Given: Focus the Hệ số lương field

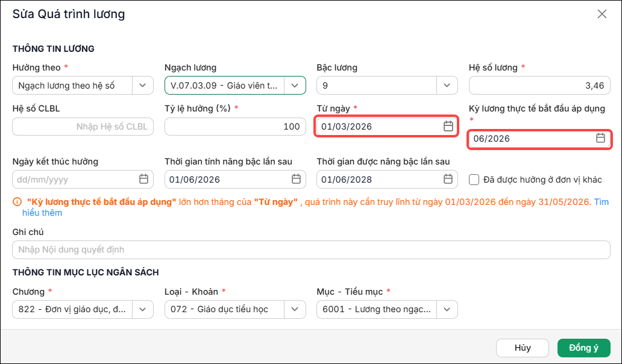Looking at the screenshot, I should pos(539,85).
